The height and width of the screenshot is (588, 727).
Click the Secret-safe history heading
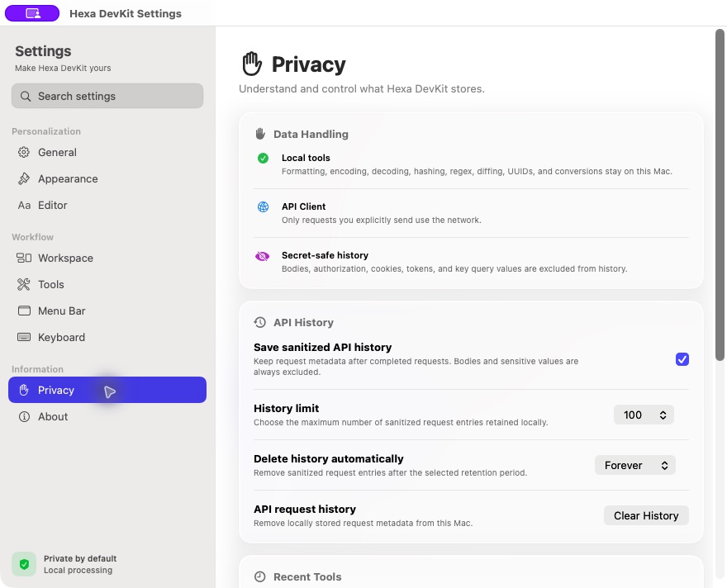pos(325,255)
